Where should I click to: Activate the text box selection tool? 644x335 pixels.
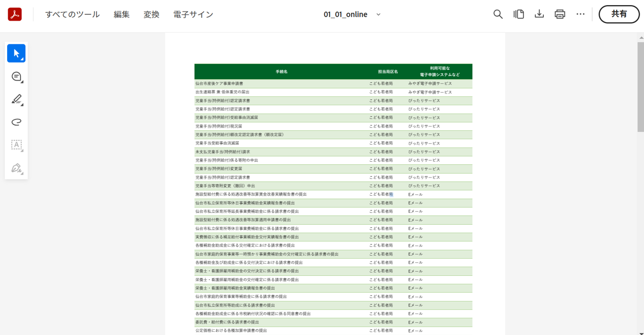pyautogui.click(x=16, y=145)
